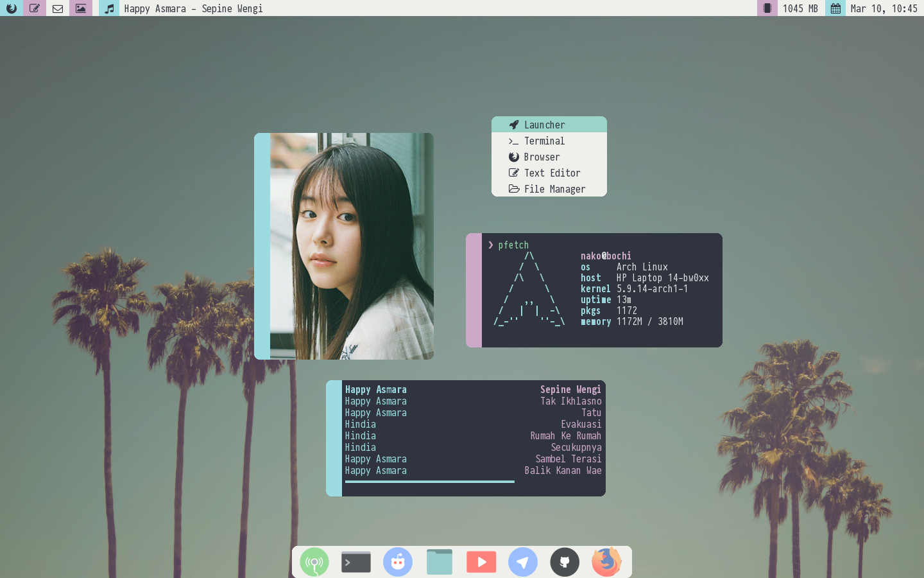Open the file manager folder in dock

point(440,562)
